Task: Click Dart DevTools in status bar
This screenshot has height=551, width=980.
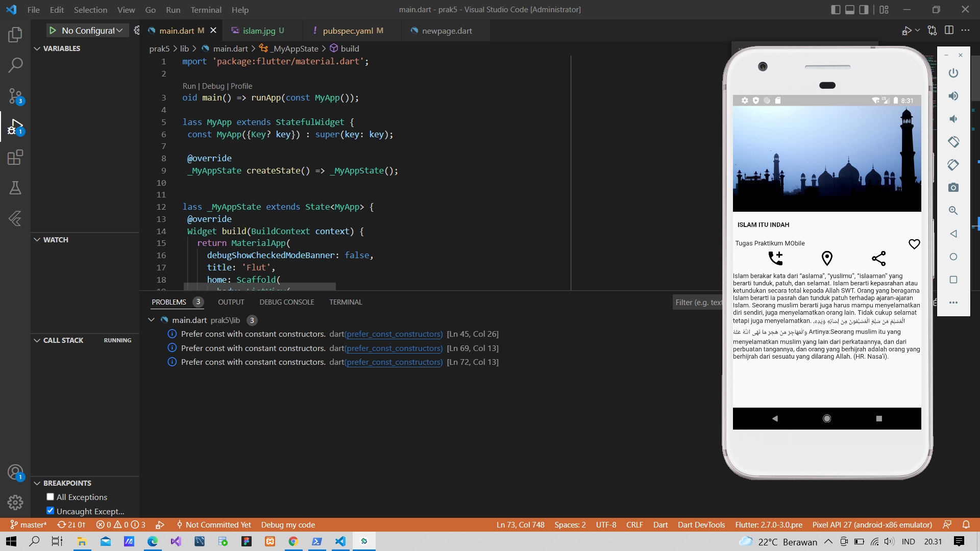Action: click(701, 524)
